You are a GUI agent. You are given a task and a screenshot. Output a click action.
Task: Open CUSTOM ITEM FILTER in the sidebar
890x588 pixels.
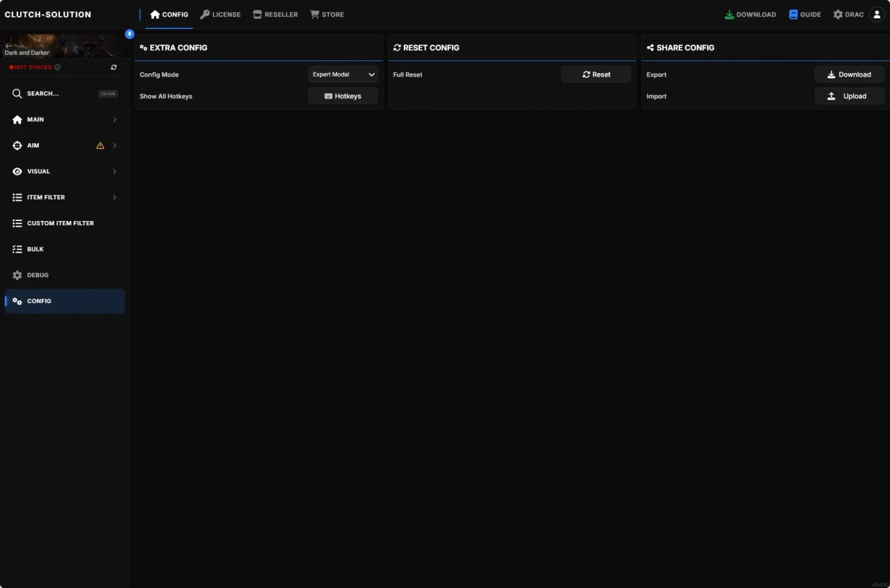(65, 223)
